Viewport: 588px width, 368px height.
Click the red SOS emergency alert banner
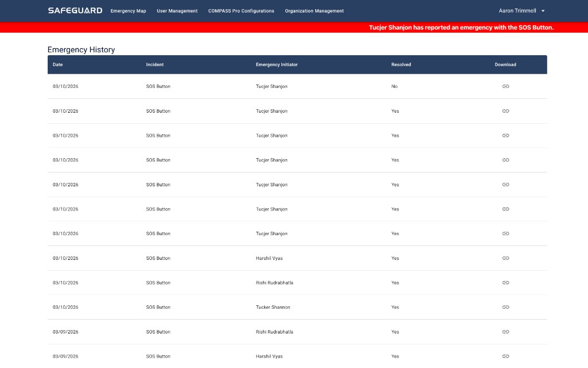(461, 28)
